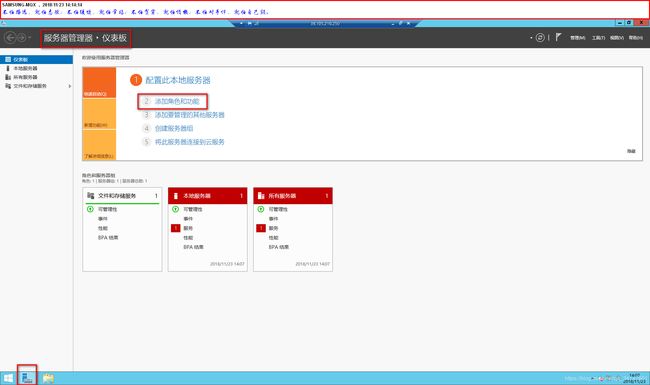This screenshot has width=650, height=385.
Task: Expand the 文件和存储服务 sidebar arrow
Action: (x=70, y=86)
